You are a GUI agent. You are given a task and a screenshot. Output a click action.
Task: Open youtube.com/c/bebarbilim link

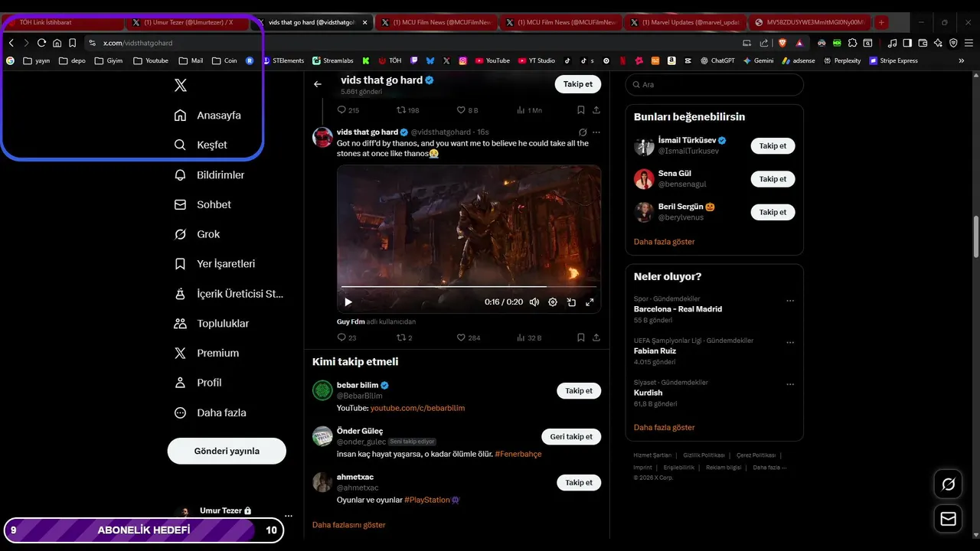coord(417,408)
